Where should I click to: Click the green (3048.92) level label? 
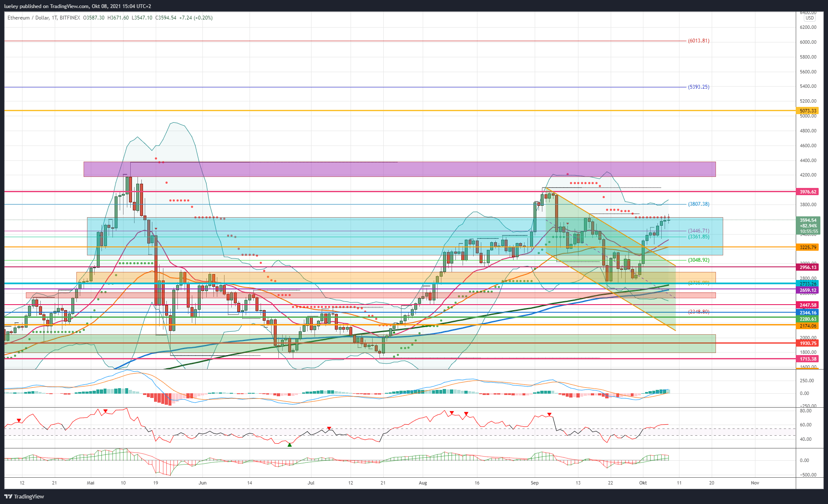699,260
